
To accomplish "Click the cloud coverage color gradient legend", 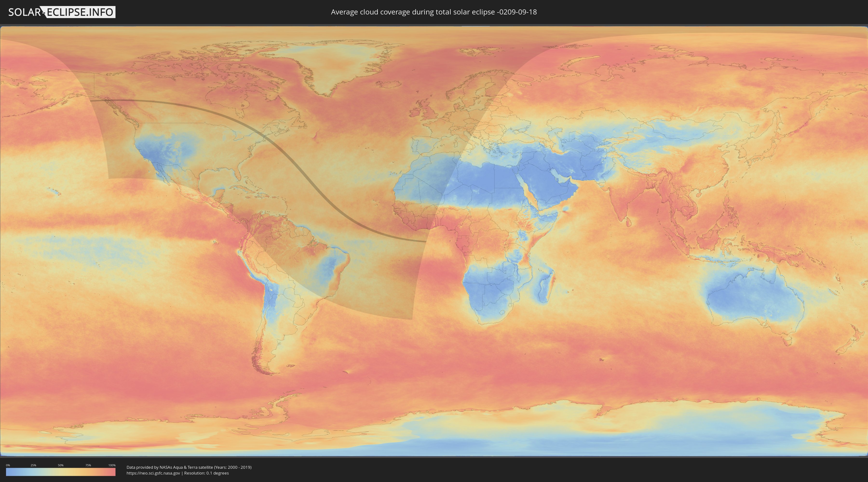I will click(61, 472).
